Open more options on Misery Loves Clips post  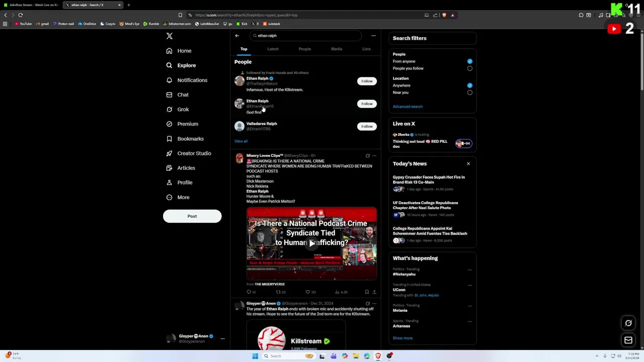pos(374,156)
